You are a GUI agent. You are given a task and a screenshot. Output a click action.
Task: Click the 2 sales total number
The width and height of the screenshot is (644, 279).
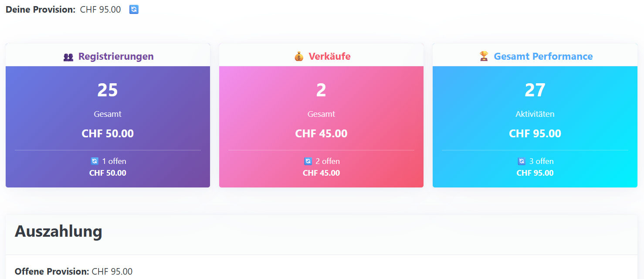coord(321,90)
